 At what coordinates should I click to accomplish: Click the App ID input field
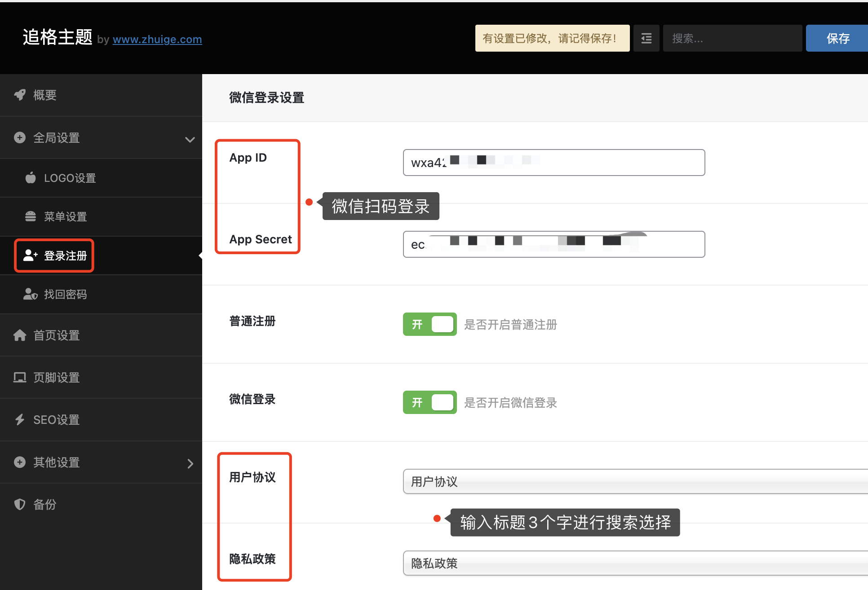(554, 163)
